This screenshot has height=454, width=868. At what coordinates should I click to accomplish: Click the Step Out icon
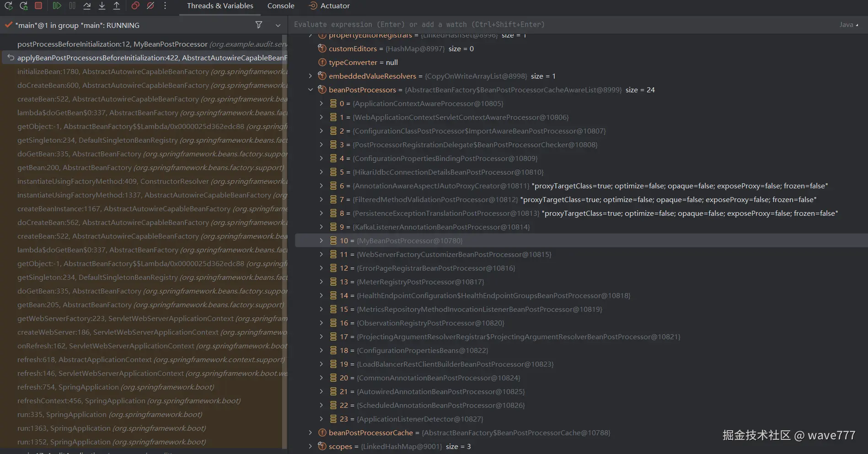click(x=117, y=6)
